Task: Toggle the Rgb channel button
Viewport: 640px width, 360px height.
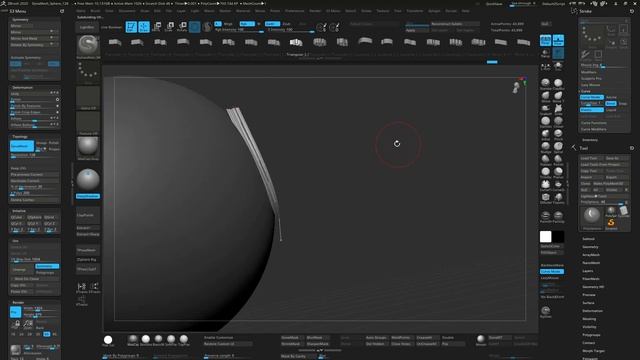Action: 247,24
